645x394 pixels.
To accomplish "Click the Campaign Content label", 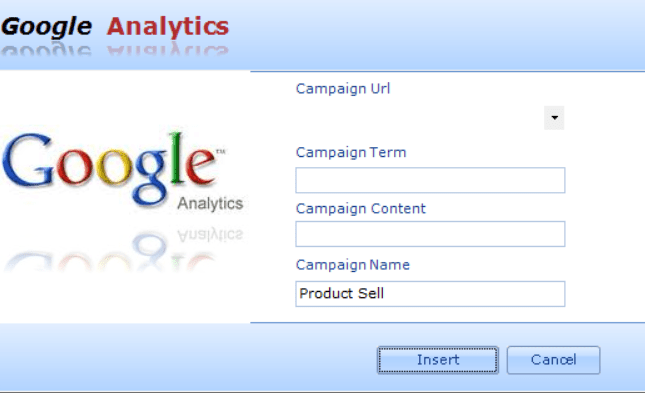I will coord(361,209).
